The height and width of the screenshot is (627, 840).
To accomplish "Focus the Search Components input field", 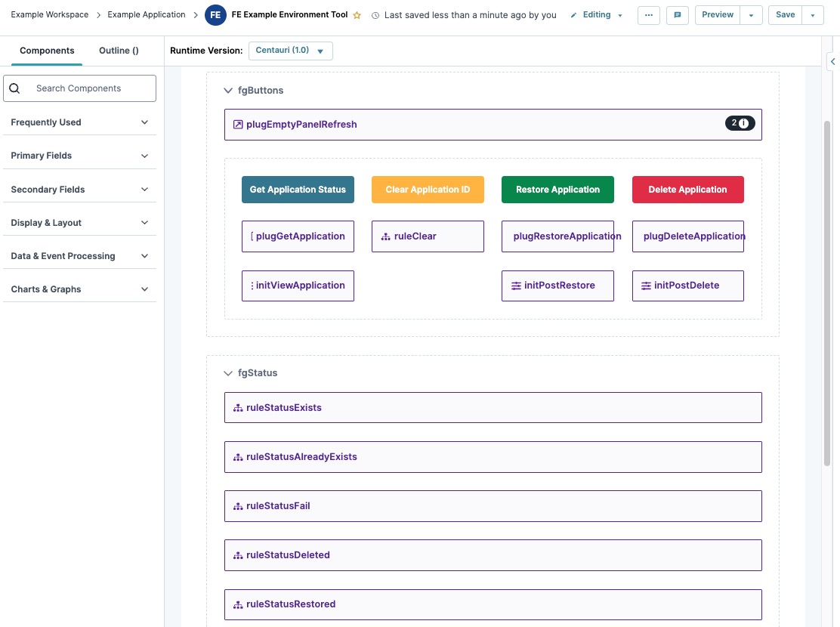I will 79,88.
